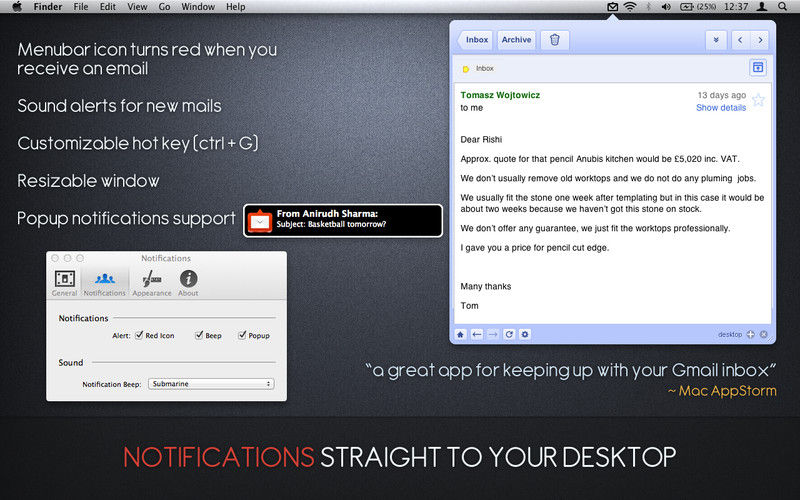Open the Apple menu
Screen dimensions: 800x500
pos(17,7)
